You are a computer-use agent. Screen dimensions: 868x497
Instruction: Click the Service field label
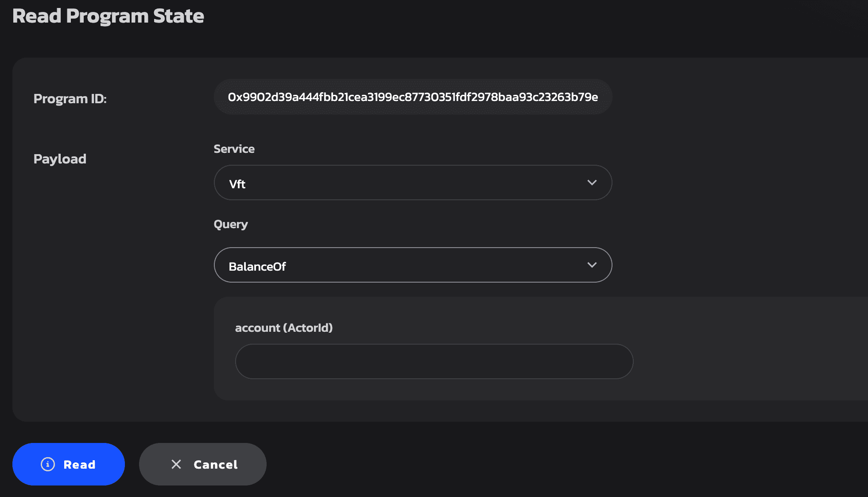click(x=234, y=149)
